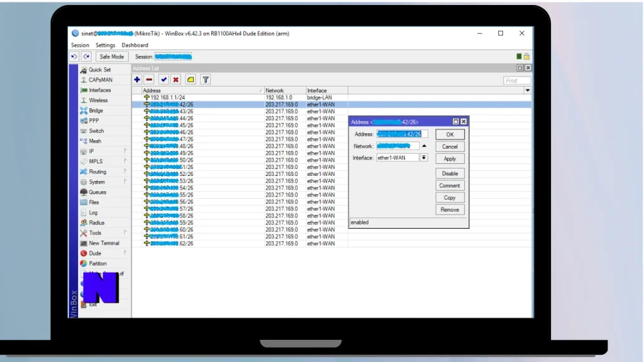Click the Address List restore window icon
644x362 pixels.
click(520, 68)
